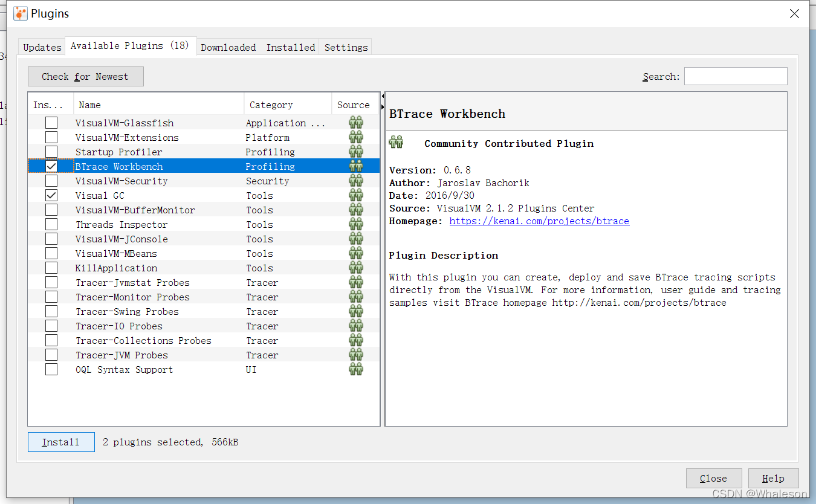This screenshot has width=816, height=504.
Task: Close the Plugins dialog with X
Action: point(794,14)
